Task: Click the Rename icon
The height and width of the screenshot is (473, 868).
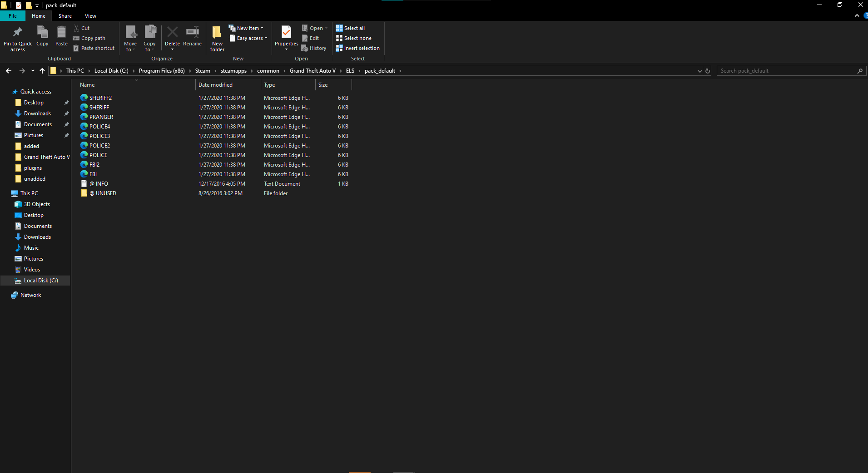Action: (x=192, y=32)
